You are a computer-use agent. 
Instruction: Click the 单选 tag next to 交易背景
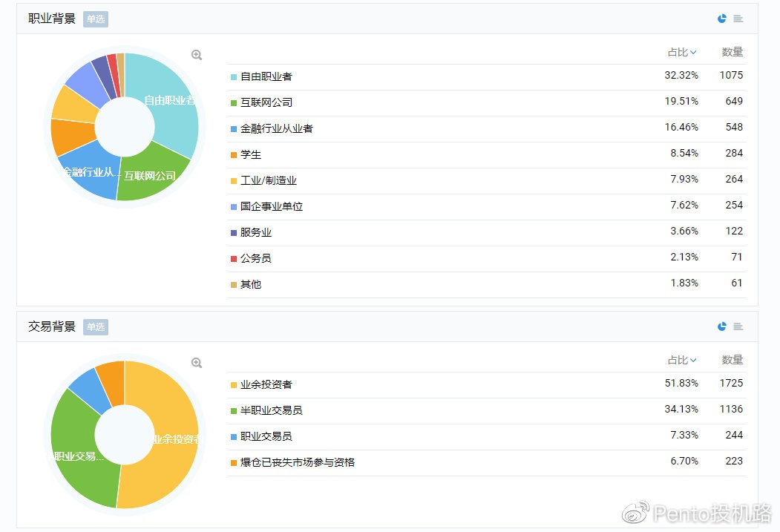coord(96,327)
